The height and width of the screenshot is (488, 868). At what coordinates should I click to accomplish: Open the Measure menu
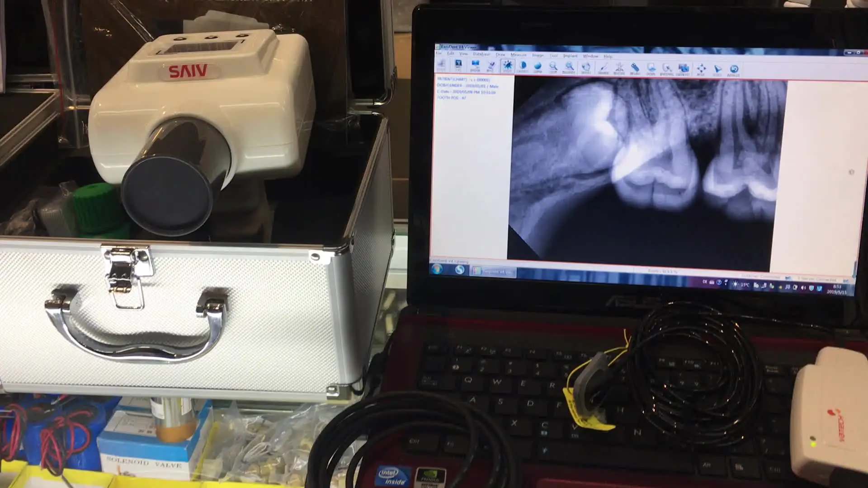(x=518, y=55)
